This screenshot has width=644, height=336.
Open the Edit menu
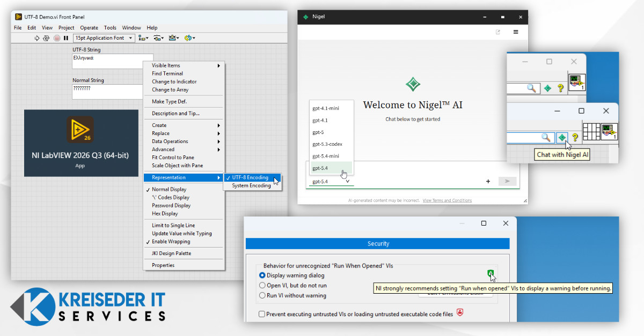tap(32, 28)
